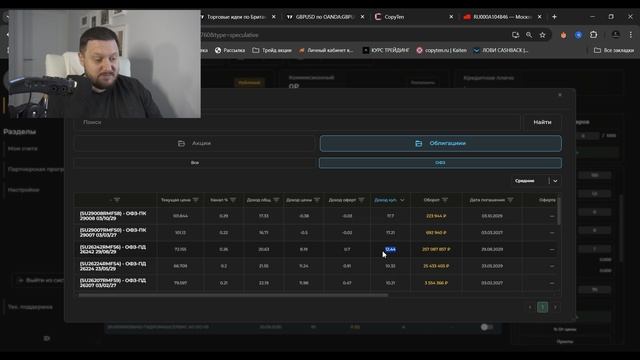Open the filter for Доход оферт column
Viewport: 640px width, 360px height.
[361, 200]
